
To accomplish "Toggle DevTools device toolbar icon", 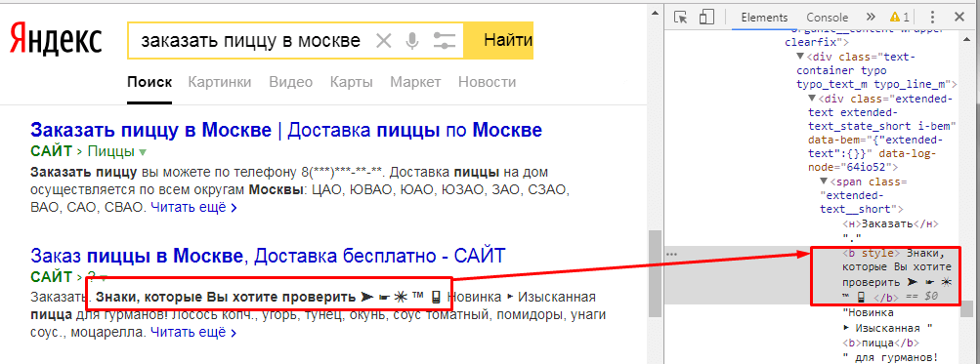I will click(706, 17).
